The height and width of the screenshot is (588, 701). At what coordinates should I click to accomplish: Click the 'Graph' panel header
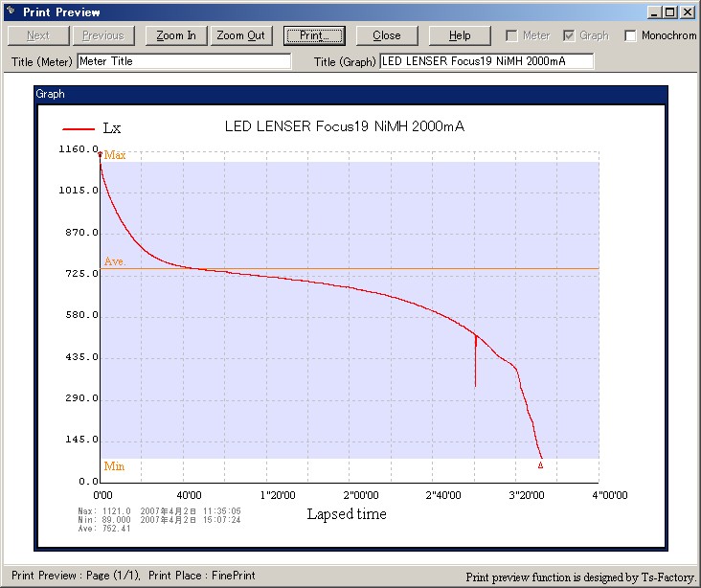tap(350, 95)
